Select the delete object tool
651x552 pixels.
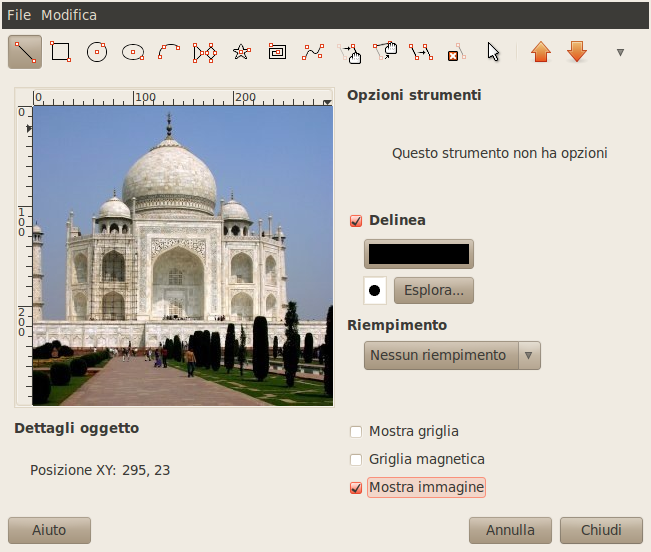457,52
